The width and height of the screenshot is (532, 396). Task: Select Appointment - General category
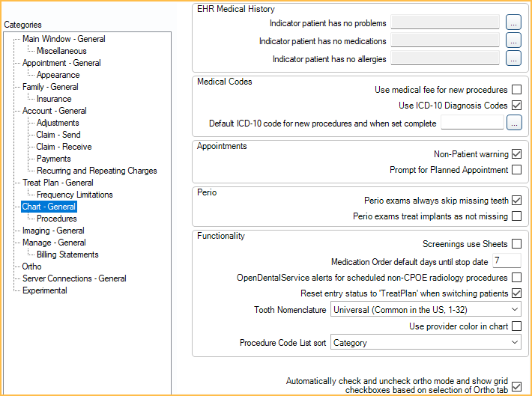pyautogui.click(x=61, y=63)
